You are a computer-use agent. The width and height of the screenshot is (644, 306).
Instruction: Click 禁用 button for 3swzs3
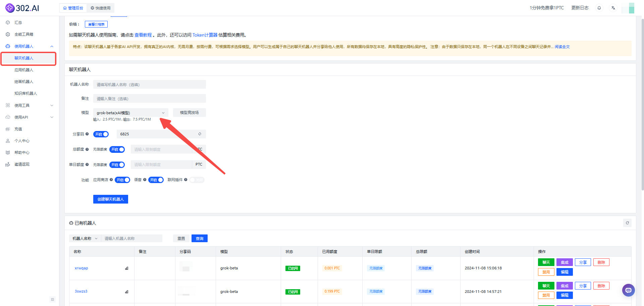(546, 295)
